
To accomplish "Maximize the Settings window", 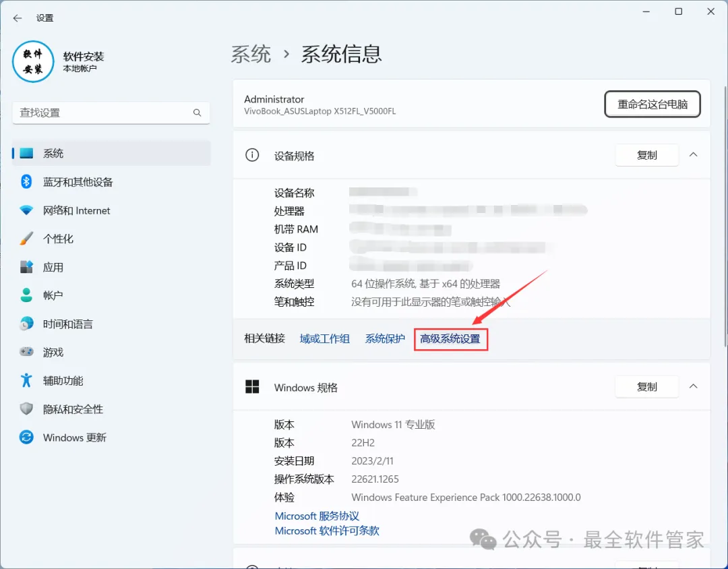I will 678,11.
